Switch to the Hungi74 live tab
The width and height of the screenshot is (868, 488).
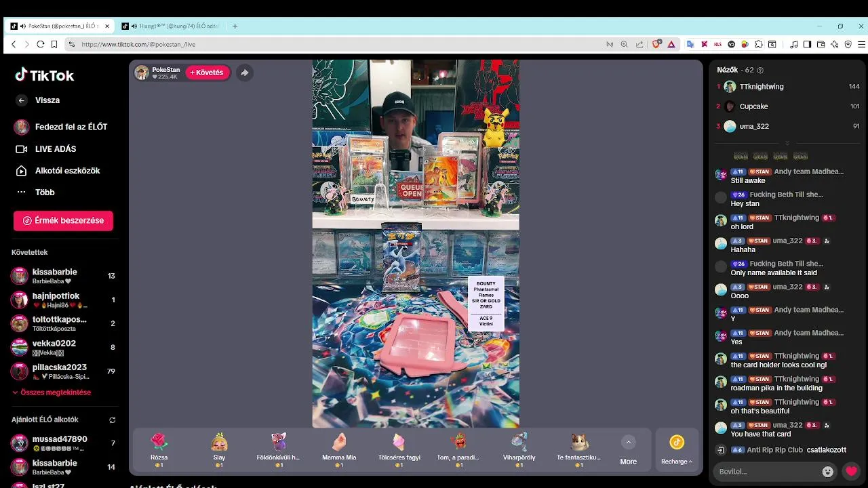pos(171,26)
